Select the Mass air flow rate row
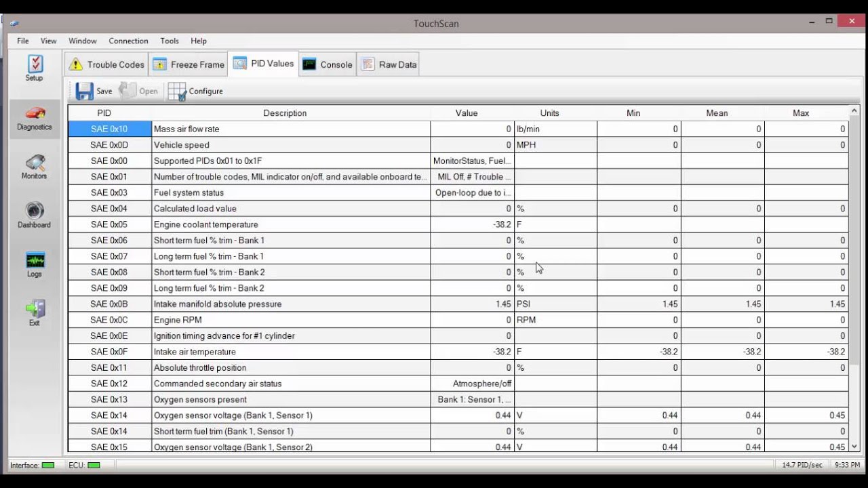This screenshot has width=868, height=488. click(x=458, y=129)
